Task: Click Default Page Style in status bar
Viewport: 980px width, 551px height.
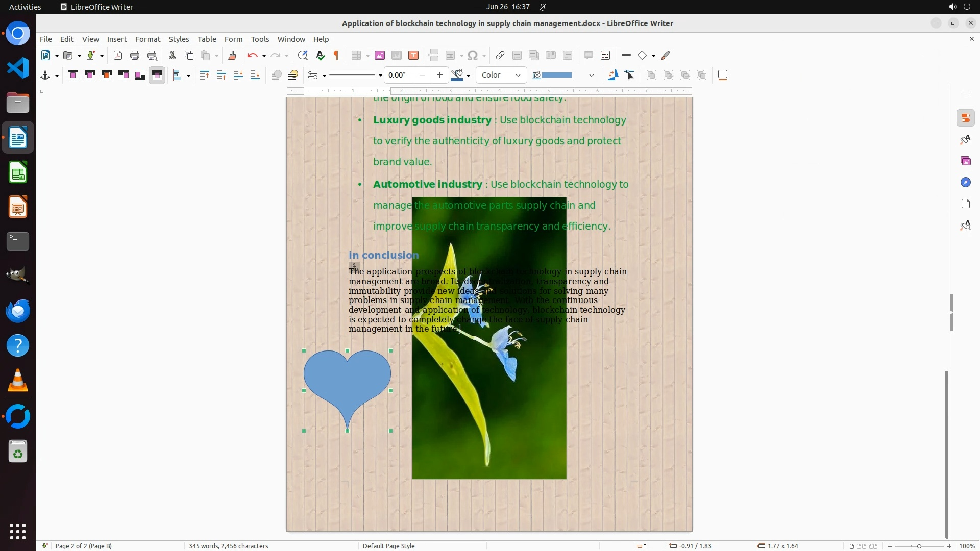Action: pos(388,546)
